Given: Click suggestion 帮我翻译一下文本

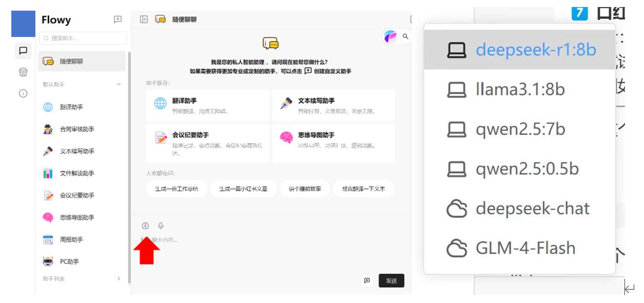Looking at the screenshot, I should 363,189.
